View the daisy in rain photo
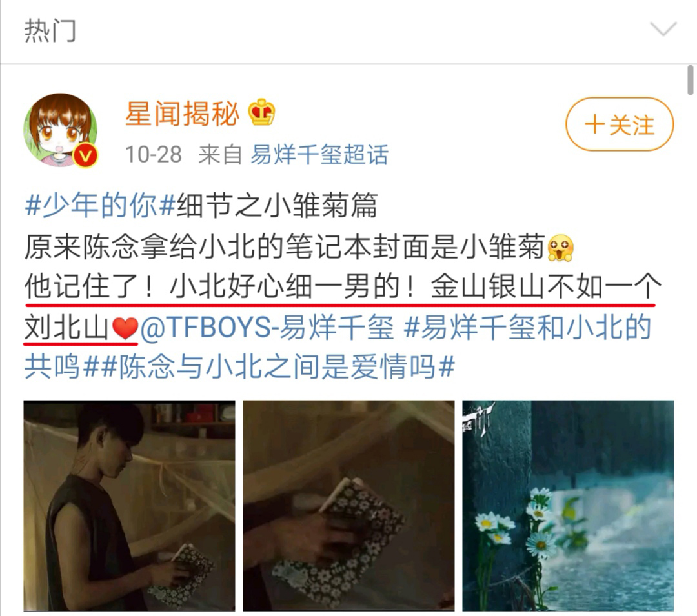The image size is (697, 616). point(568,506)
